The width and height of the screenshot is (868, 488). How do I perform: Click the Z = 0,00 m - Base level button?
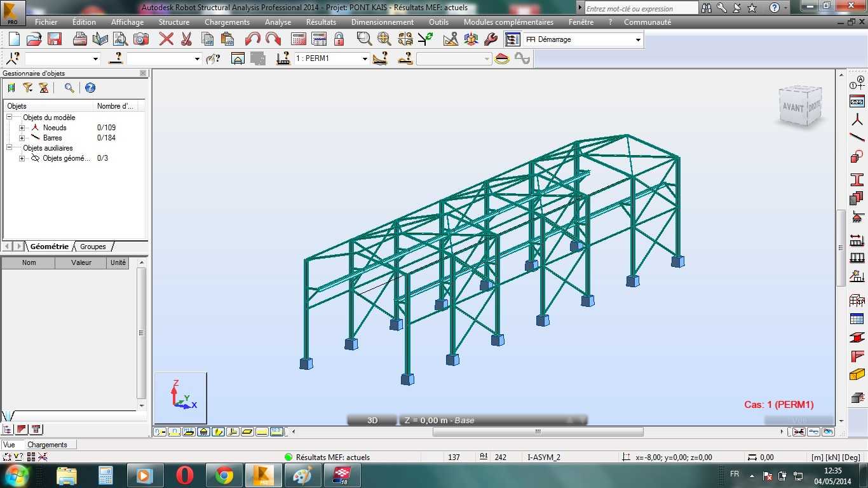click(x=493, y=420)
